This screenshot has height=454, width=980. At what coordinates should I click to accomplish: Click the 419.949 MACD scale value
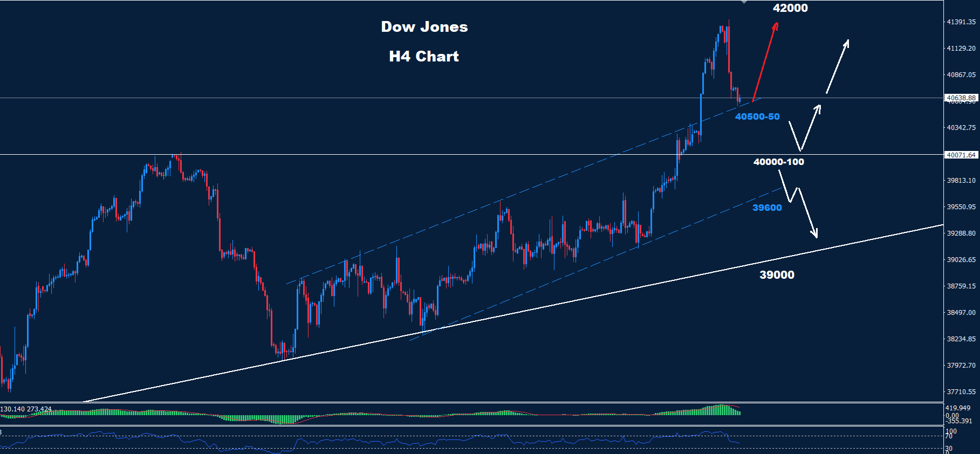958,408
